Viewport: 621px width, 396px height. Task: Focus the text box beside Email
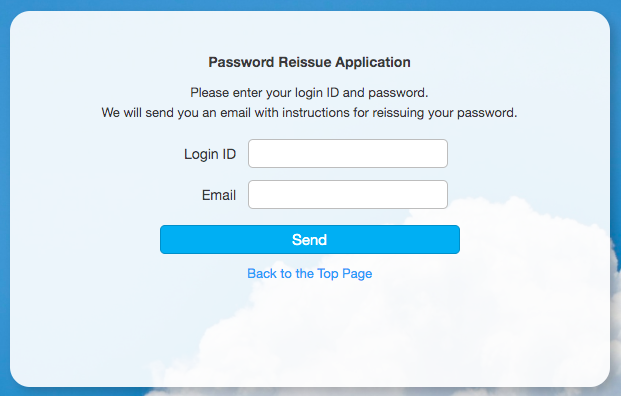coord(348,194)
